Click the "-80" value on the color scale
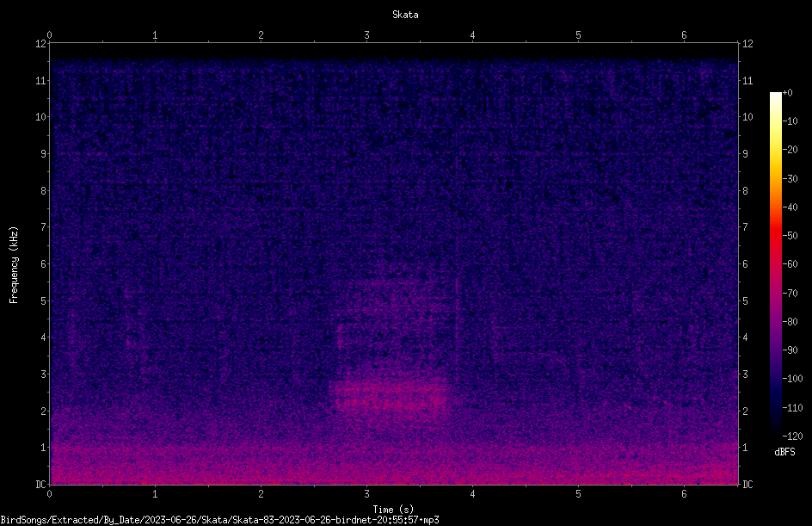Image resolution: width=812 pixels, height=526 pixels. 790,322
